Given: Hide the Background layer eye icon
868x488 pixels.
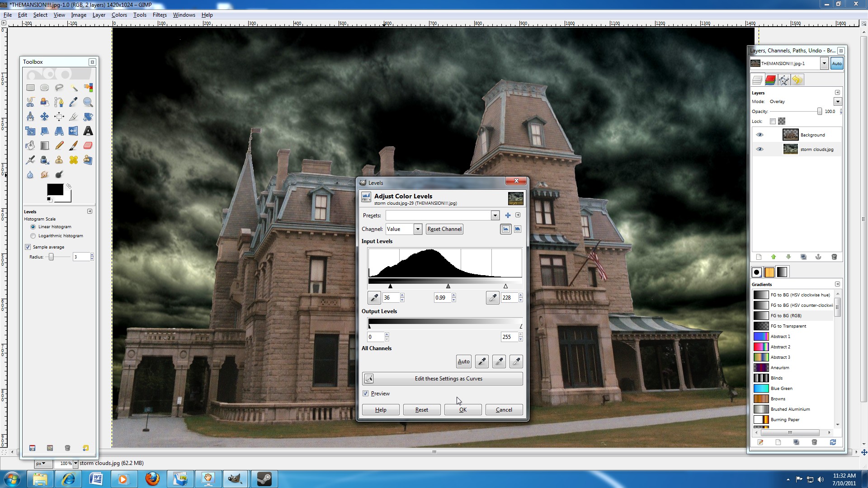Looking at the screenshot, I should (759, 135).
